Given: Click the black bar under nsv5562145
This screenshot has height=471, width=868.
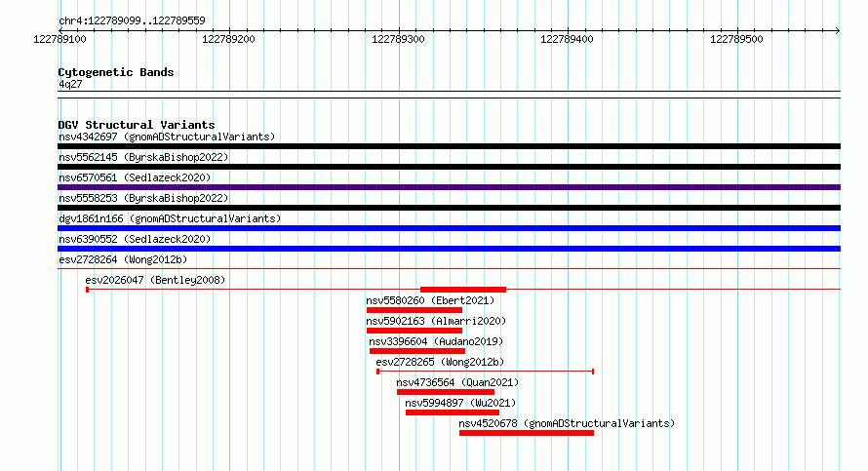Looking at the screenshot, I should (449, 167).
